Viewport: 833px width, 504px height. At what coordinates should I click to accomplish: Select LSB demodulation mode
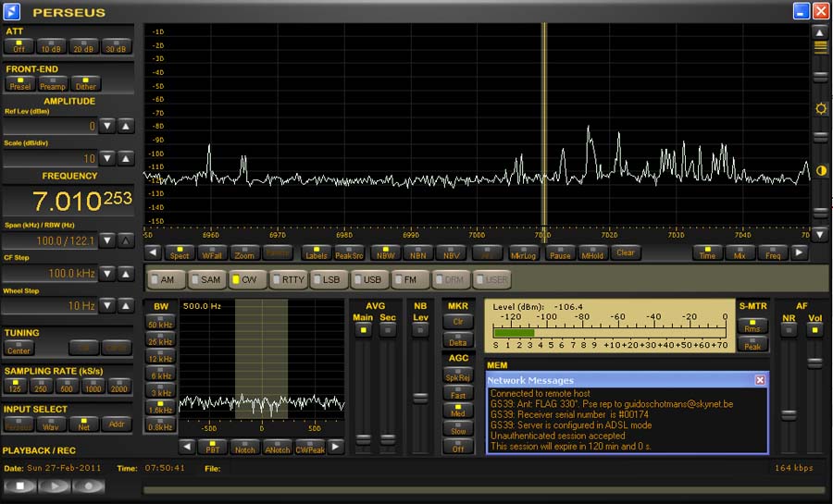point(329,279)
